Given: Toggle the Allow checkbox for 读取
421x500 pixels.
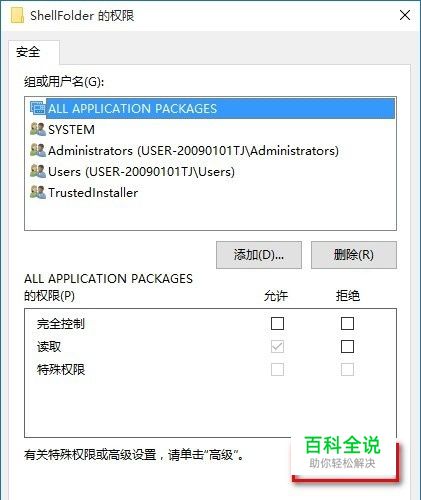Looking at the screenshot, I should (277, 347).
